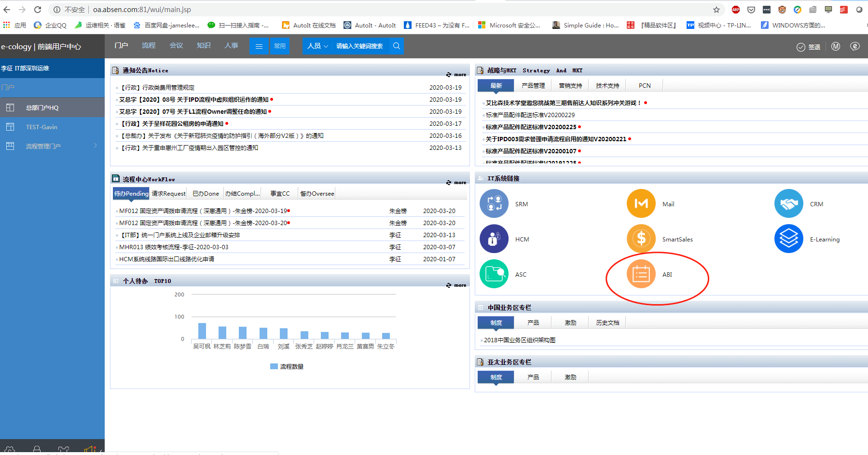Select 历史文档 tab in 中国业务区专栏
Image resolution: width=868 pixels, height=455 pixels.
point(607,322)
